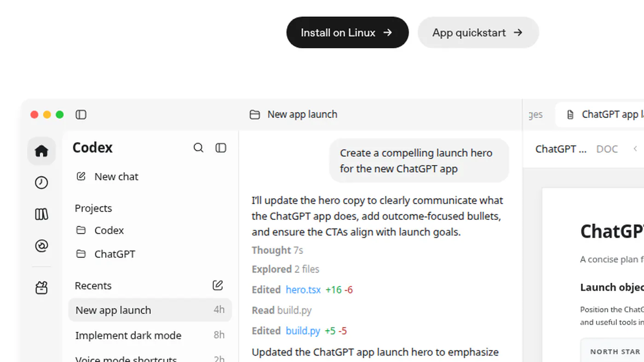Click the +16 additions count beside hero.tsx

click(x=333, y=290)
